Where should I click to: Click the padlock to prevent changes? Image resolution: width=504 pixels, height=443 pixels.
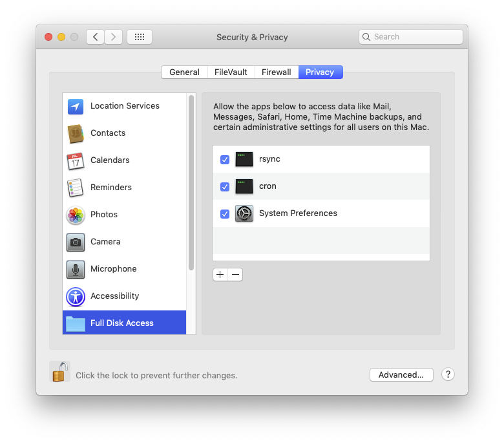tap(60, 372)
